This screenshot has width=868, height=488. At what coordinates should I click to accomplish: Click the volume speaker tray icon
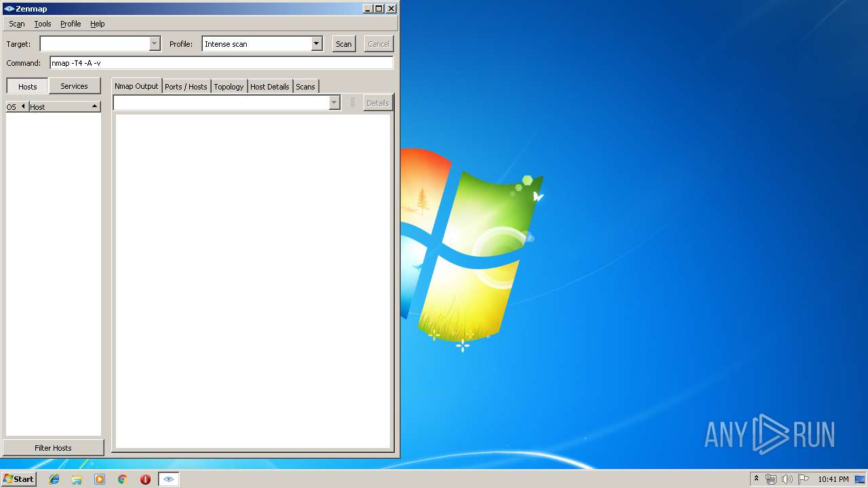[x=787, y=479]
